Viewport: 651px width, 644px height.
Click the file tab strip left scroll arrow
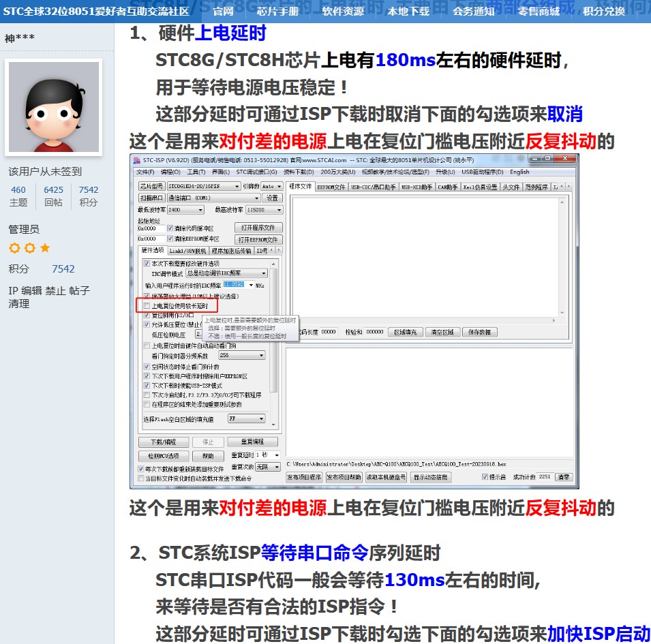point(562,186)
